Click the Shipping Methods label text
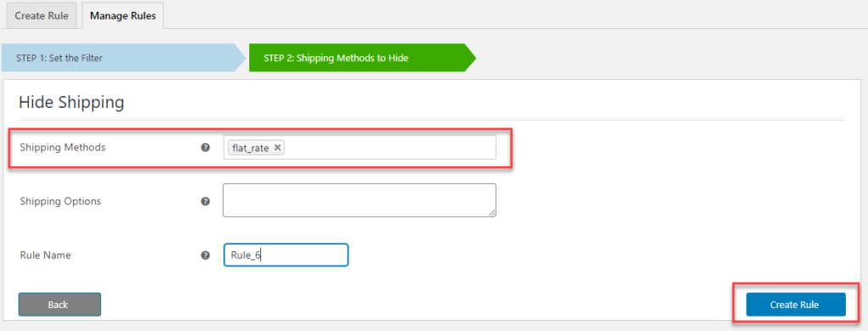The image size is (868, 331). click(x=63, y=148)
